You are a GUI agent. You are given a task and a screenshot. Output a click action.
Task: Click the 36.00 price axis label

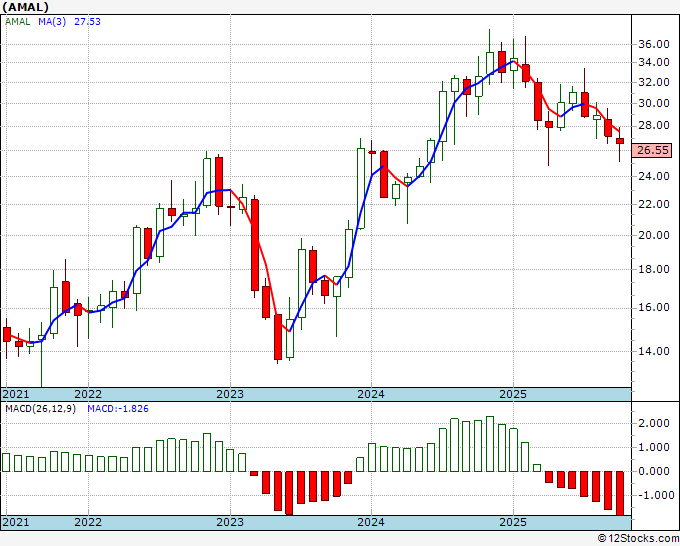(x=654, y=44)
